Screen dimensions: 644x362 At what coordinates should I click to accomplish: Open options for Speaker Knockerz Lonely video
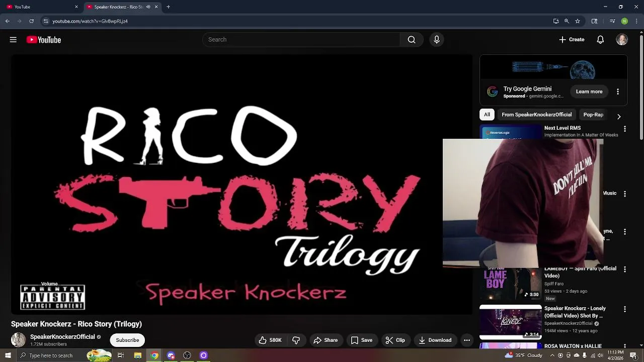pos(625,309)
